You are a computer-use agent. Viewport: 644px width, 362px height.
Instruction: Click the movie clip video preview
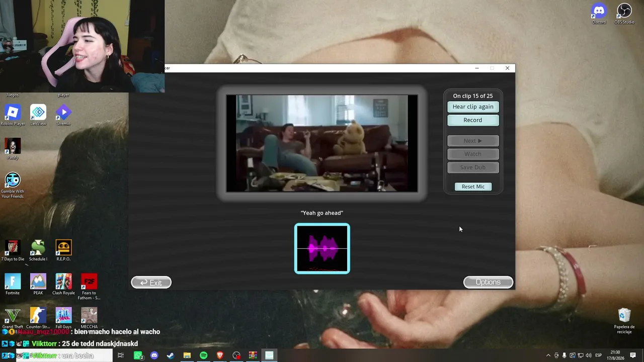coord(322,143)
